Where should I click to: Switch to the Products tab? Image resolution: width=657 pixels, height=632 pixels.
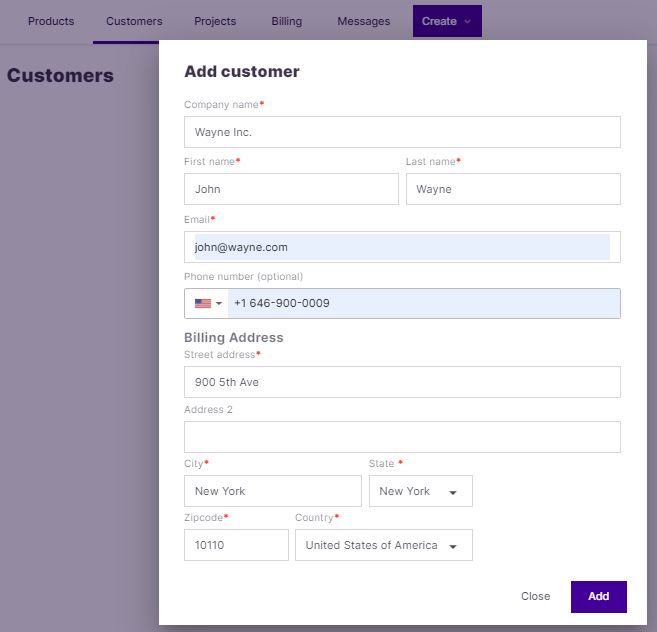point(51,21)
